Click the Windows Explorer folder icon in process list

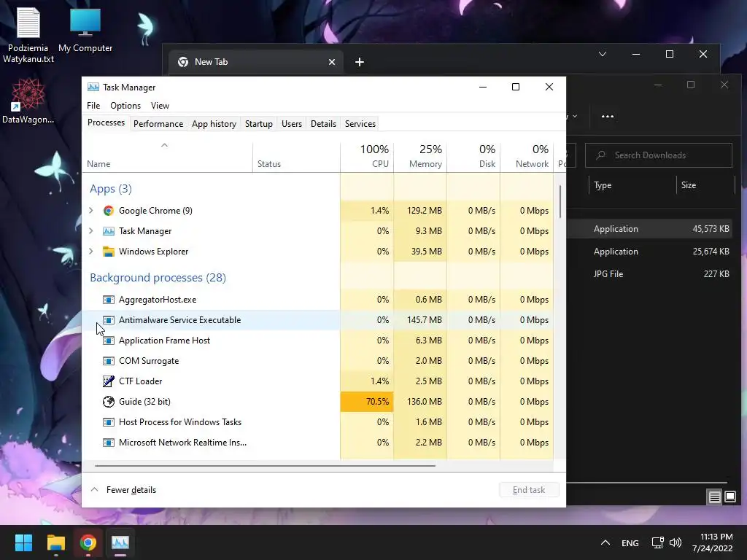(109, 252)
